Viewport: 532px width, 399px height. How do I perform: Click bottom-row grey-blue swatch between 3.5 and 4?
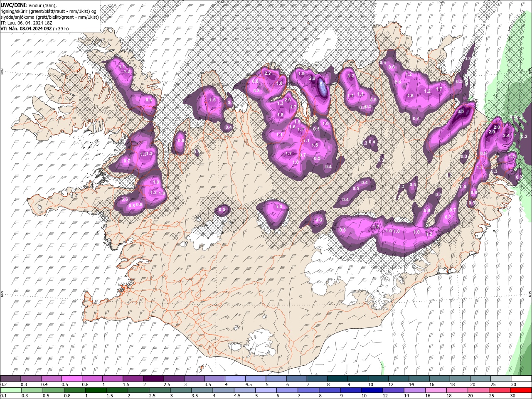point(202,390)
